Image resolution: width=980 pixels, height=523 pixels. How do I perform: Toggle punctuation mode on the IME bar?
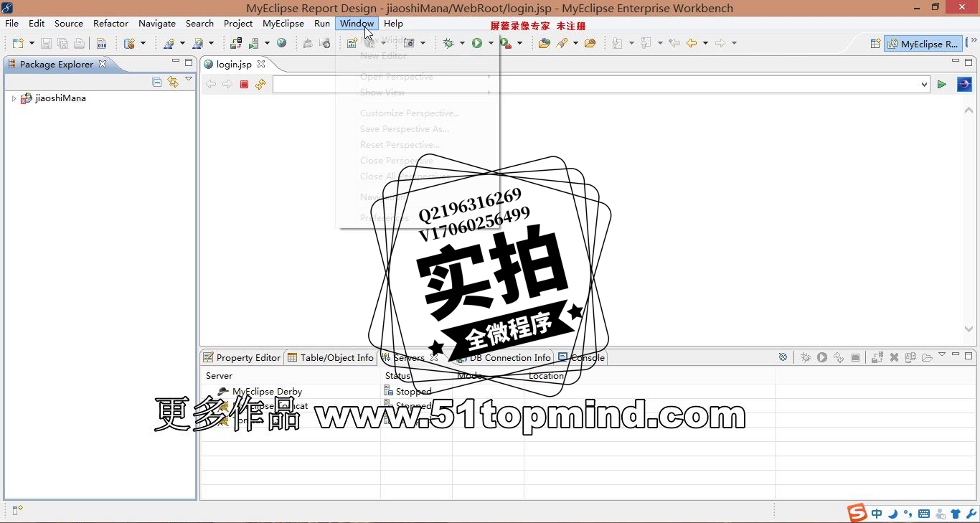[908, 514]
